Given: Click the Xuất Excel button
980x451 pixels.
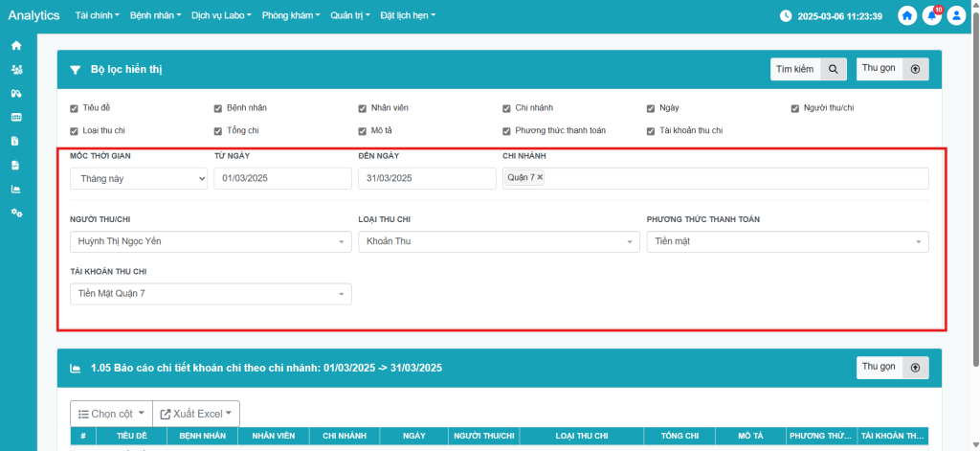Looking at the screenshot, I should click(196, 414).
